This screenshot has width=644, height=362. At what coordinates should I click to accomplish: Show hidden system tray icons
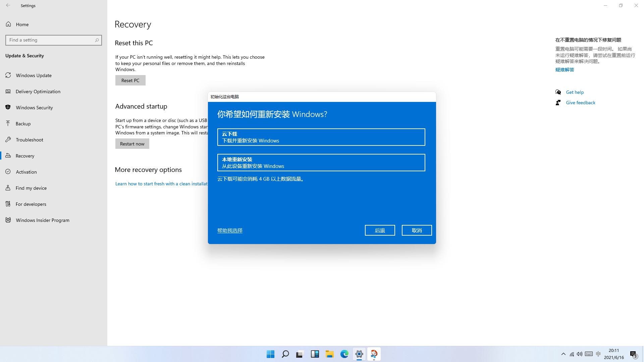(563, 354)
